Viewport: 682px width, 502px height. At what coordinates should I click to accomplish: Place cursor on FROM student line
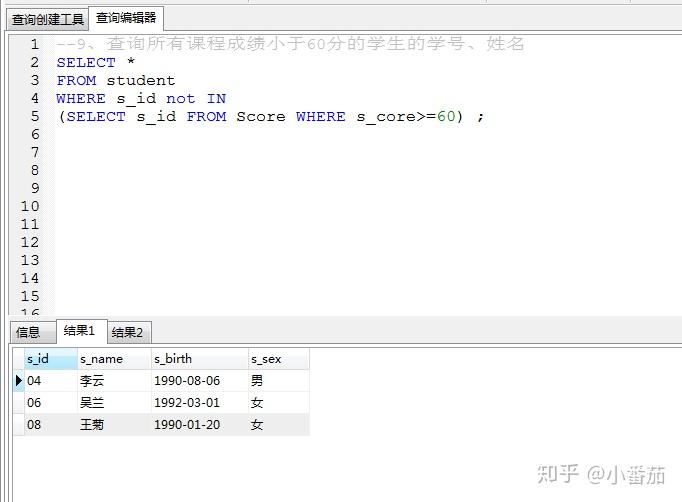pyautogui.click(x=116, y=80)
